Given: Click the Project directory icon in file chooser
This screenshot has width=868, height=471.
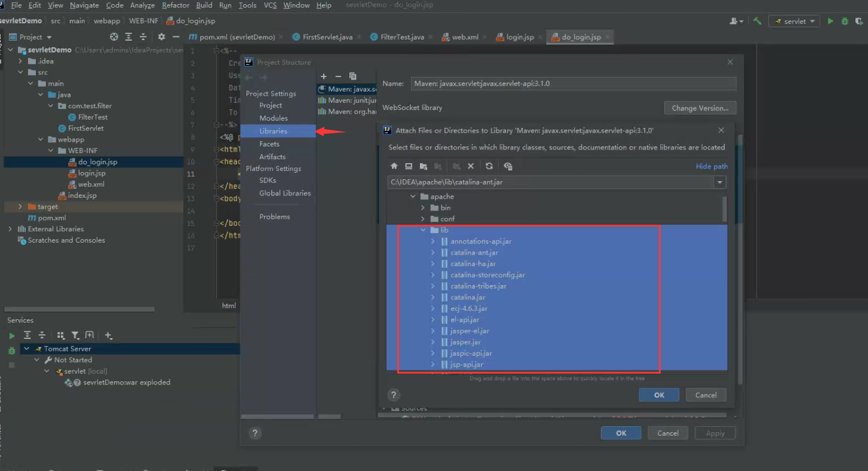Looking at the screenshot, I should [x=424, y=166].
